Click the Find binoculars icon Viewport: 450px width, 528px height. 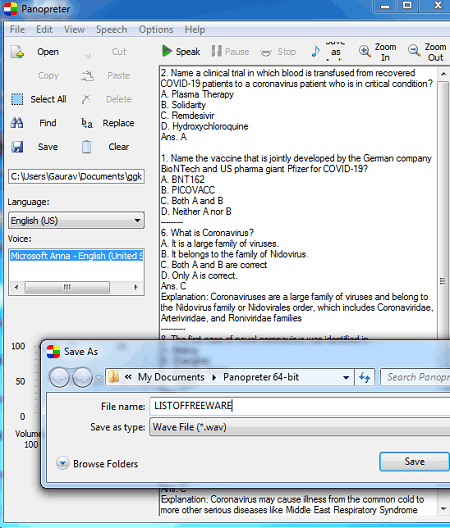click(17, 123)
